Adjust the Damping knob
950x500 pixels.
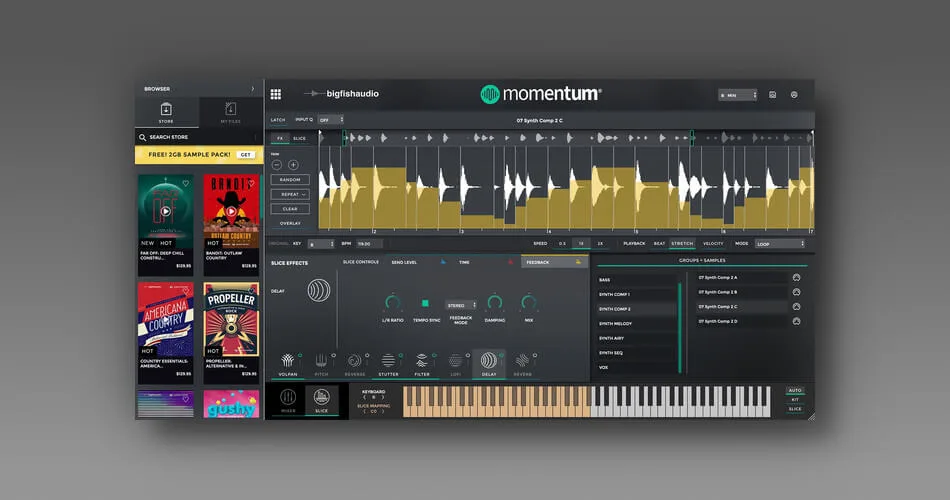coord(494,302)
